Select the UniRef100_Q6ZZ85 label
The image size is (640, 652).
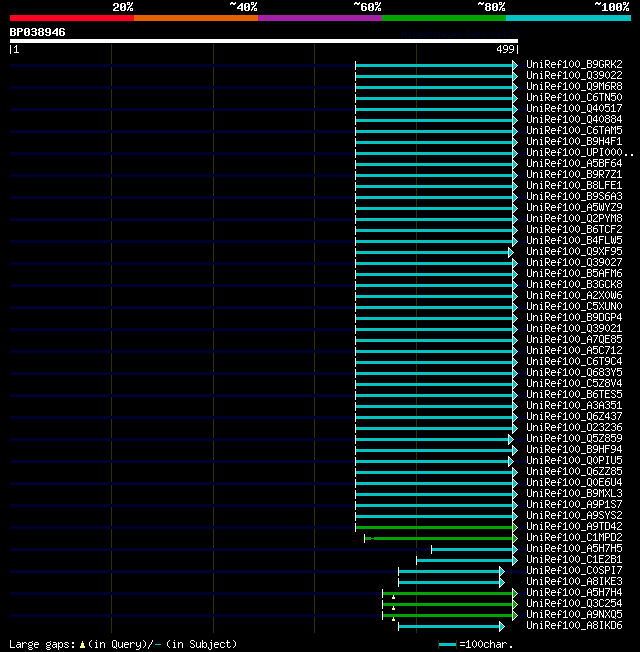pyautogui.click(x=574, y=472)
